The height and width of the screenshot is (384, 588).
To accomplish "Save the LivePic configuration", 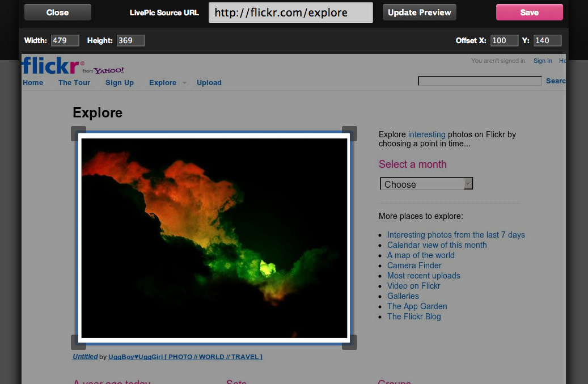I will click(529, 11).
